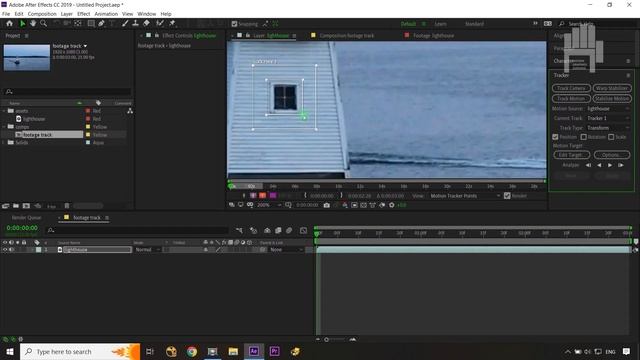Switch to Composition footage track tab
The width and height of the screenshot is (640, 360).
click(347, 36)
